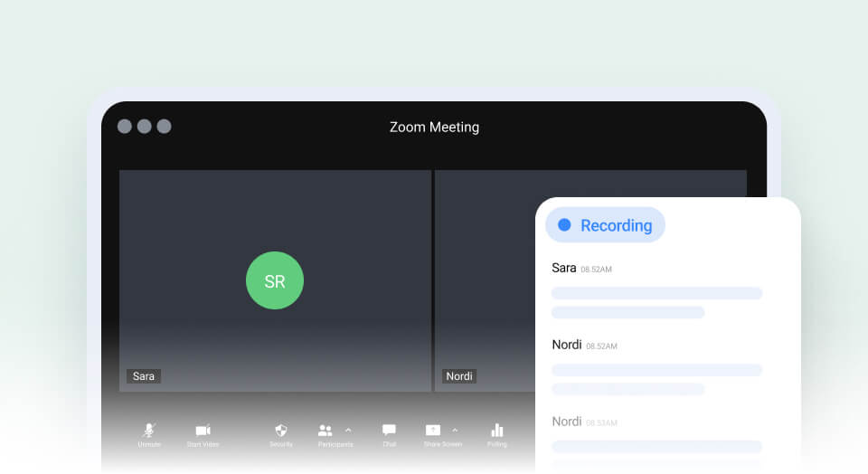This screenshot has width=868, height=474.
Task: Click the Unmute microphone icon
Action: tap(149, 431)
